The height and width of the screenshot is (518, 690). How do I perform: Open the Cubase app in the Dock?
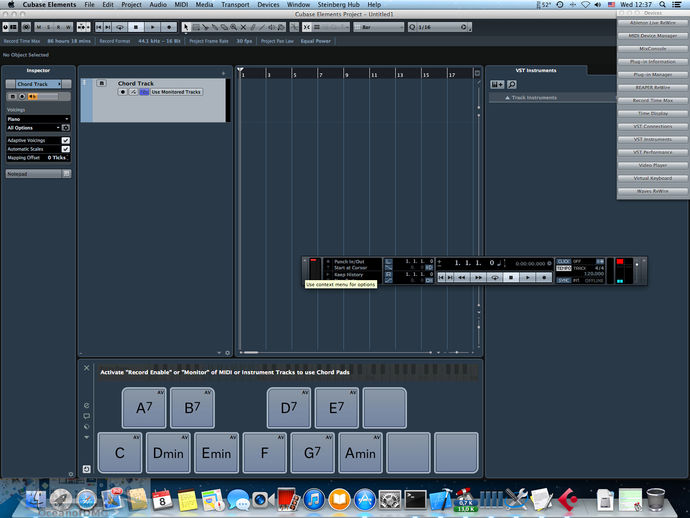tap(567, 500)
